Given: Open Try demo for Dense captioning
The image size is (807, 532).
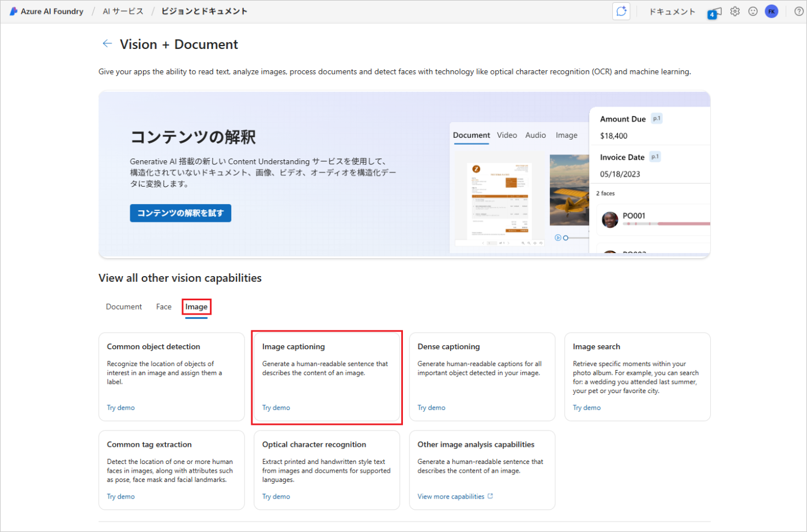Looking at the screenshot, I should pos(432,408).
